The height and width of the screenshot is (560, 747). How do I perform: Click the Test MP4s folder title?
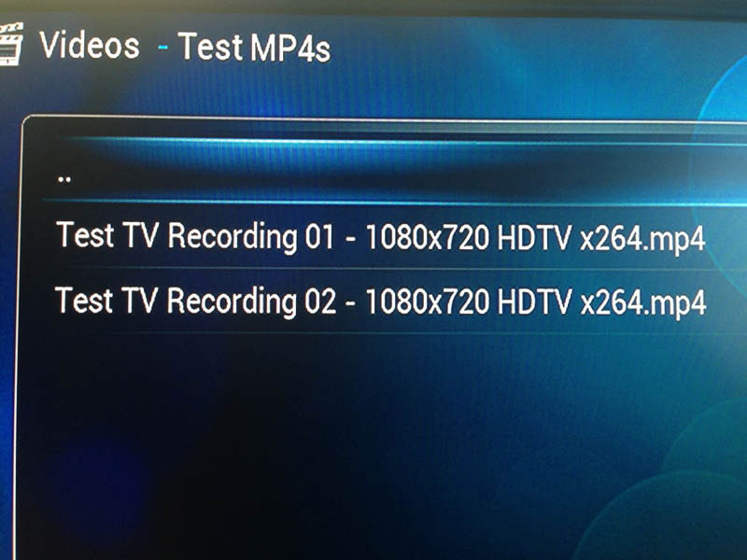254,48
